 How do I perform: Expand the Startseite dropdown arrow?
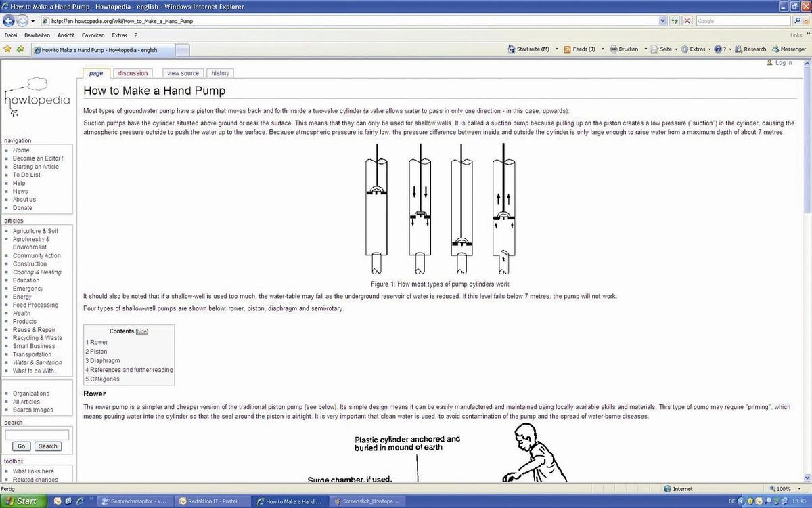[x=557, y=49]
